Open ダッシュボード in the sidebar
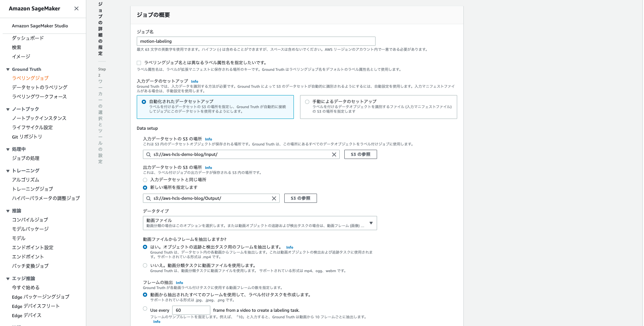The width and height of the screenshot is (644, 326). [28, 38]
